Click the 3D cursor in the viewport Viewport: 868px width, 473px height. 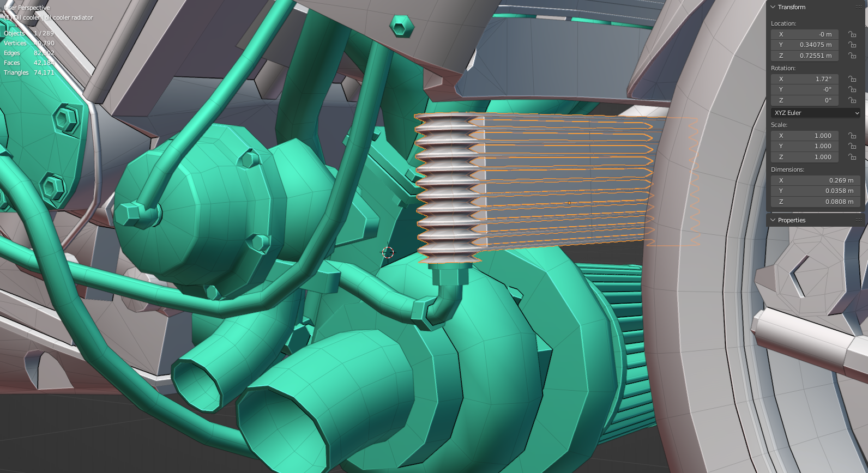388,252
